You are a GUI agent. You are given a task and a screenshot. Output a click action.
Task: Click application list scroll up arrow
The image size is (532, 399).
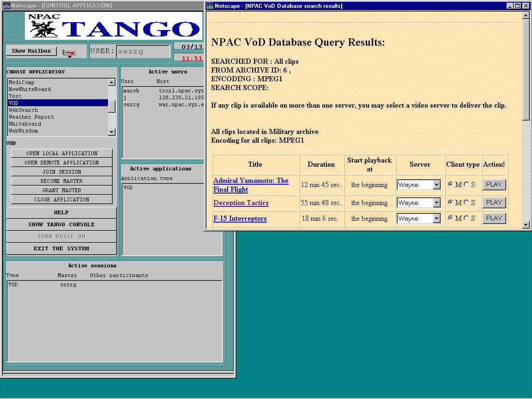112,82
